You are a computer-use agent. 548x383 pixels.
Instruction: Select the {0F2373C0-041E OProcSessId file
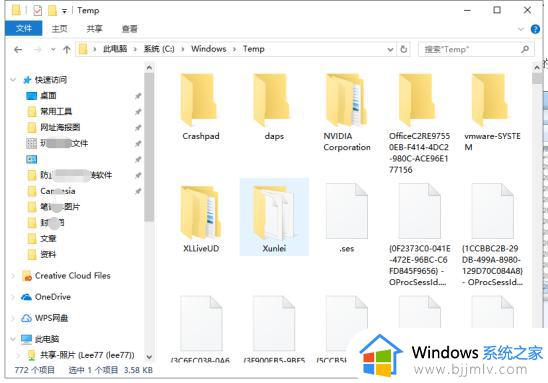tap(419, 235)
